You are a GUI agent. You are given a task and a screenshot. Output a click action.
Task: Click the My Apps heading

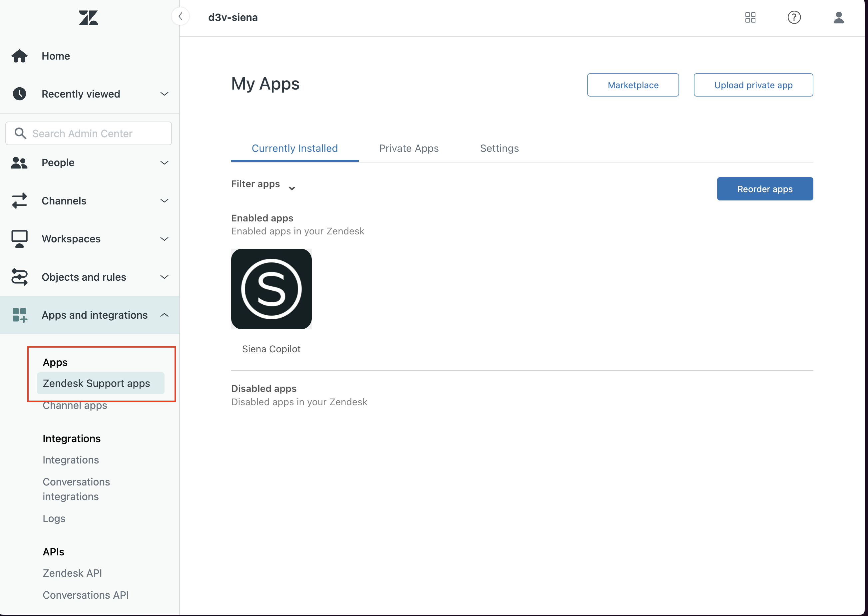[265, 84]
